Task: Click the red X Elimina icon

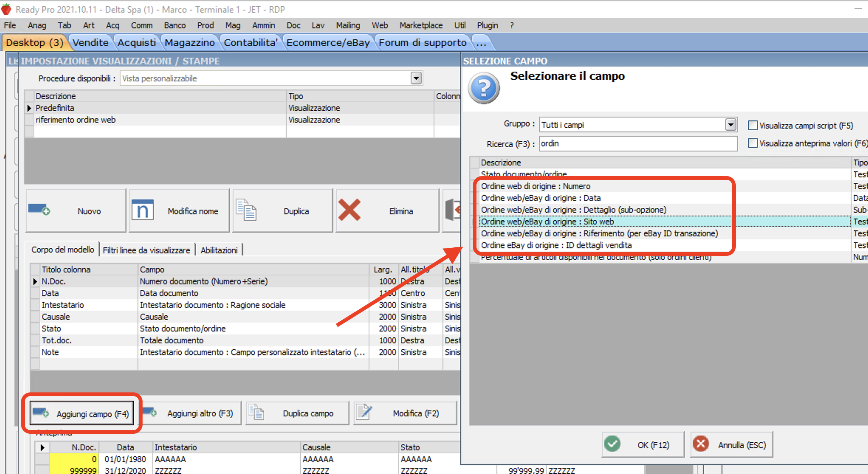Action: click(349, 210)
